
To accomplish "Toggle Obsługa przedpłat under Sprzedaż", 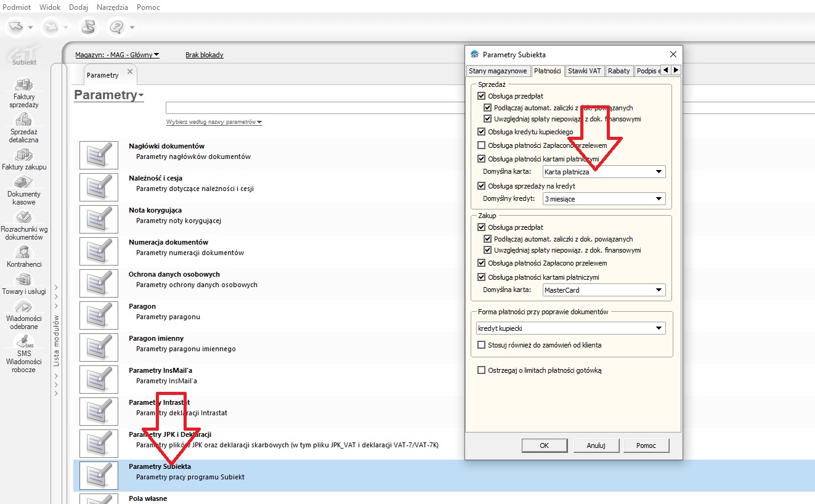I will coord(482,96).
